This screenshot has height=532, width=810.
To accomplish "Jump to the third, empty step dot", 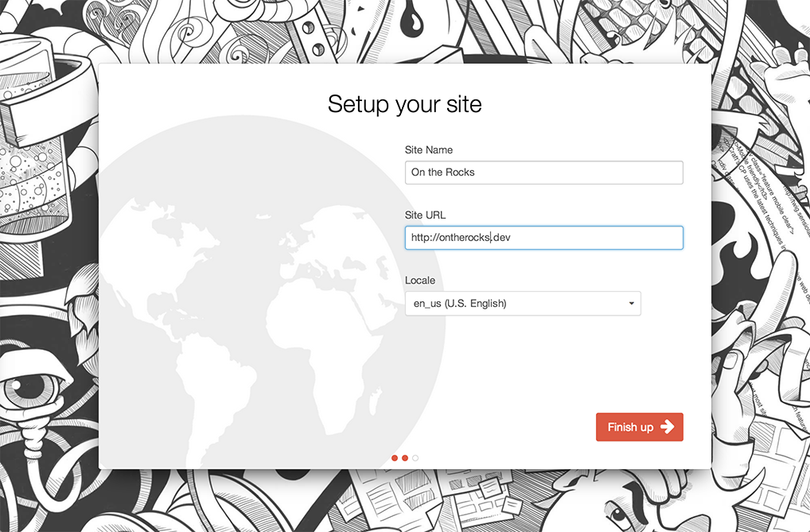I will click(x=415, y=458).
